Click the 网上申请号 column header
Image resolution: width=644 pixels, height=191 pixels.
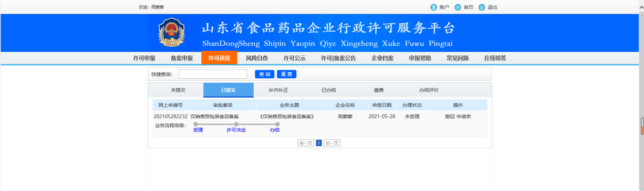170,105
